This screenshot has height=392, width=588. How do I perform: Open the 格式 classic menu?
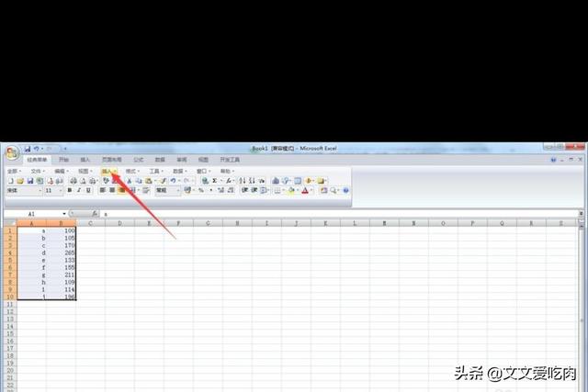pos(132,171)
